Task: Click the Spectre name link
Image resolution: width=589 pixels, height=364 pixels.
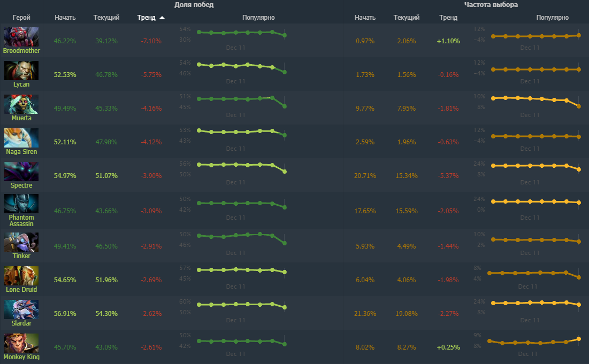Action: [21, 185]
